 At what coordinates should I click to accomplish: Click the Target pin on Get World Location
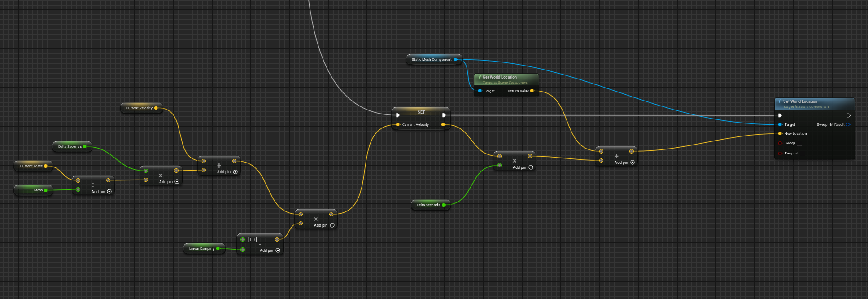[480, 91]
